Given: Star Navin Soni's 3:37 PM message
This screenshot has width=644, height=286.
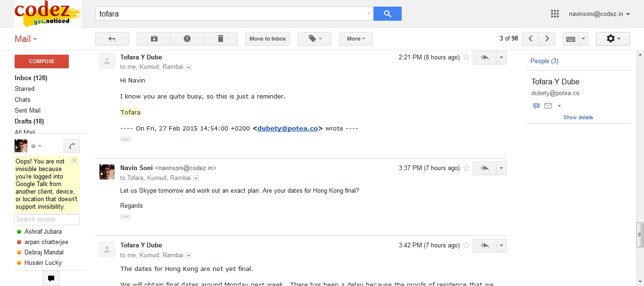Looking at the screenshot, I should [x=466, y=168].
